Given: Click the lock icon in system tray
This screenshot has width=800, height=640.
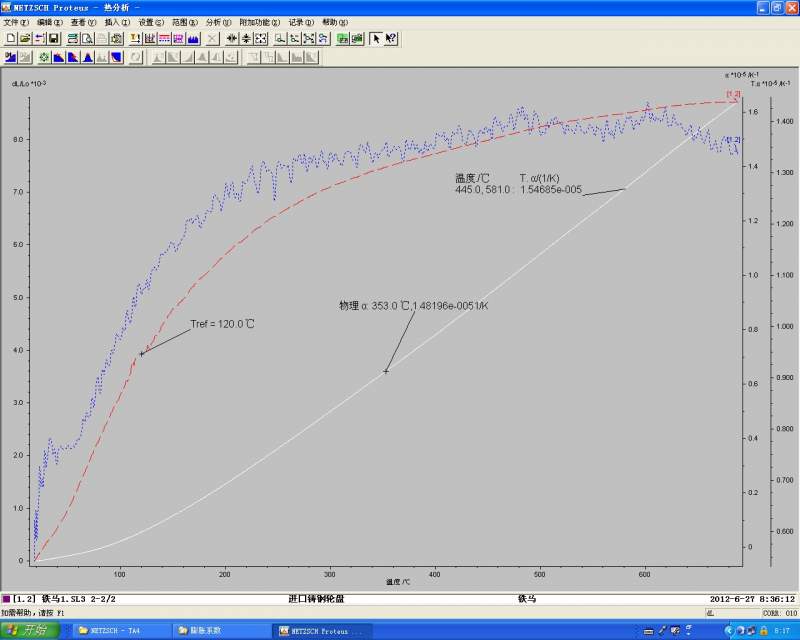Looking at the screenshot, I should click(x=763, y=631).
